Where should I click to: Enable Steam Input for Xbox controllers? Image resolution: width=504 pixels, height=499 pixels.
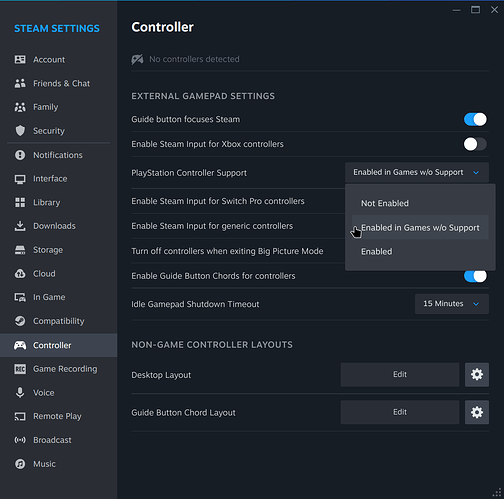[x=475, y=144]
